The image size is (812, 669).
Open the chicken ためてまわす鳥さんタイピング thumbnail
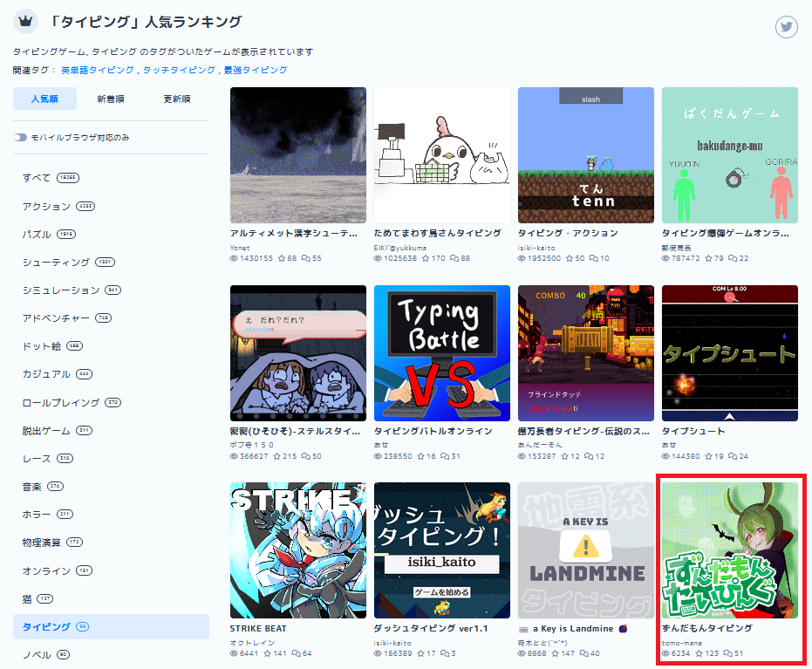441,155
